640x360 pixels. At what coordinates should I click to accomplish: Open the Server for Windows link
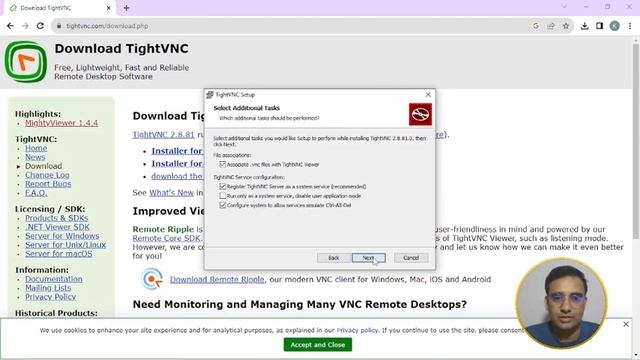click(62, 236)
